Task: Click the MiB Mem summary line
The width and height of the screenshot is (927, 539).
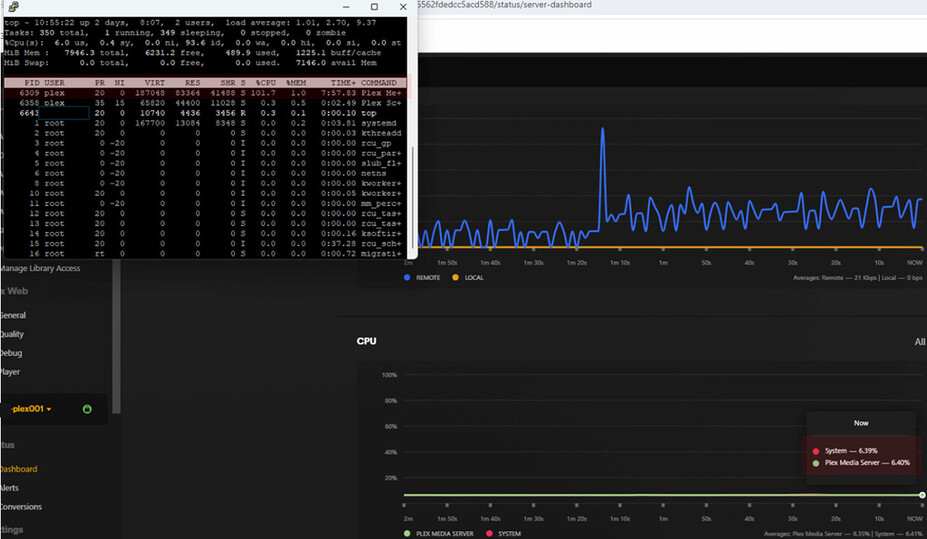Action: coord(193,53)
